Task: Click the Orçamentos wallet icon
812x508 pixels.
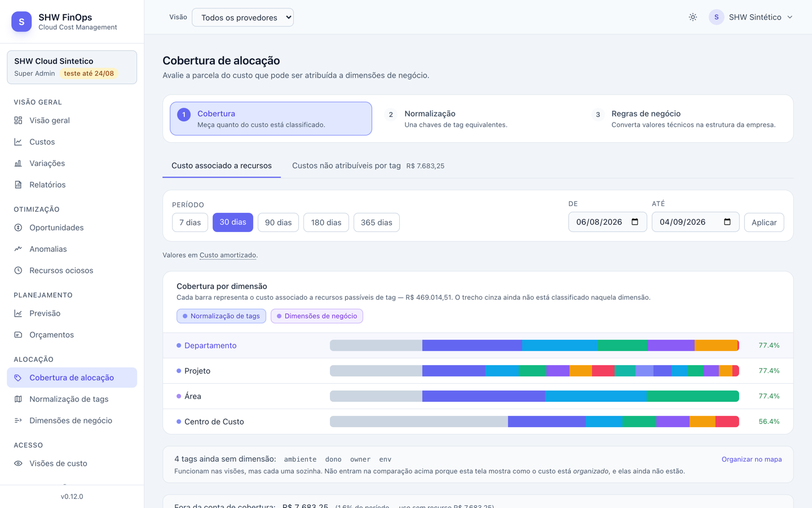Action: (x=18, y=335)
